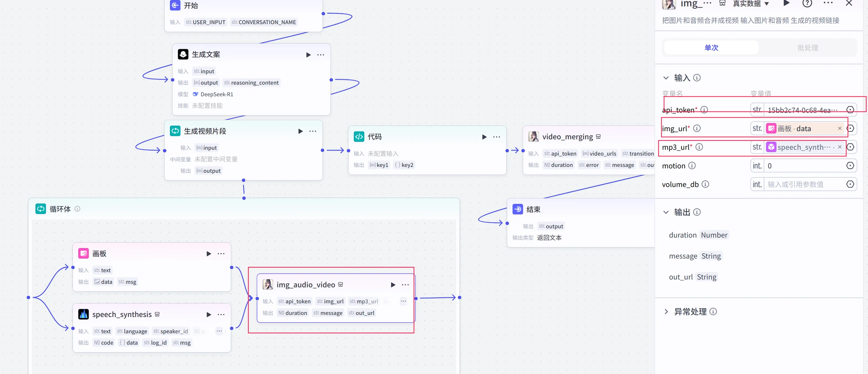Click the speech_synthesis node icon
This screenshot has width=868, height=374.
pyautogui.click(x=83, y=314)
